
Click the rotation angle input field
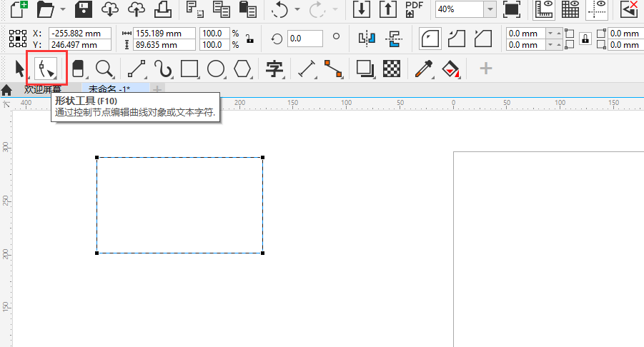tap(304, 39)
